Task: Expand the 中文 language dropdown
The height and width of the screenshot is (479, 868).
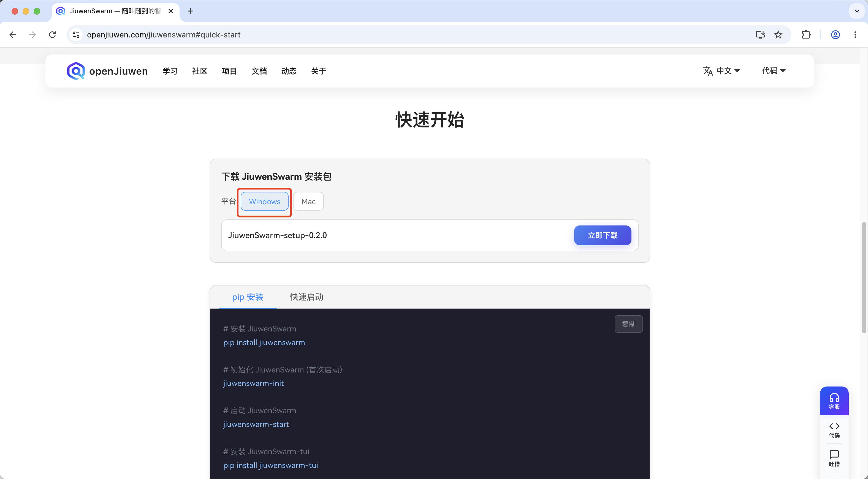Action: point(721,71)
